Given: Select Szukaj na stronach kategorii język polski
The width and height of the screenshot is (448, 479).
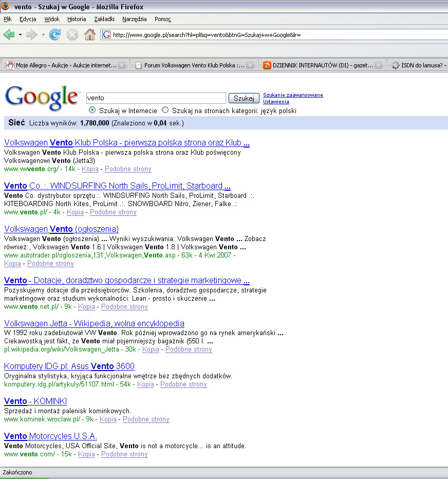Looking at the screenshot, I should coord(165,110).
